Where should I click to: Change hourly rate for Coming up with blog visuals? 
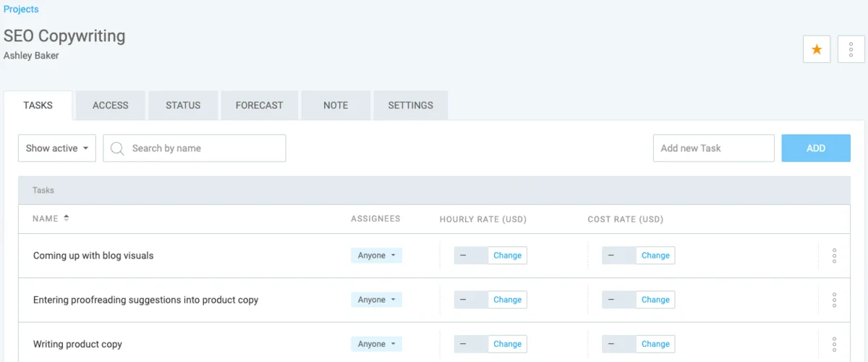click(508, 256)
